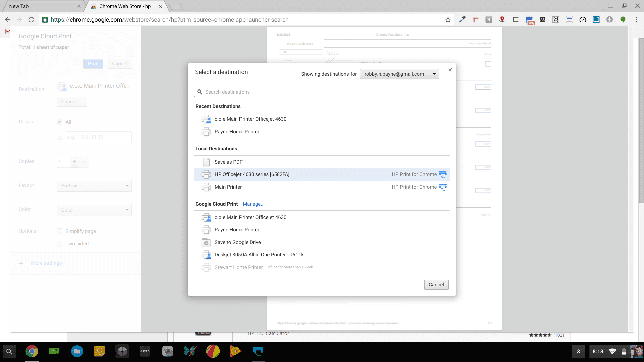The height and width of the screenshot is (362, 644).
Task: Enable the Two-sided printing checkbox
Action: click(59, 243)
